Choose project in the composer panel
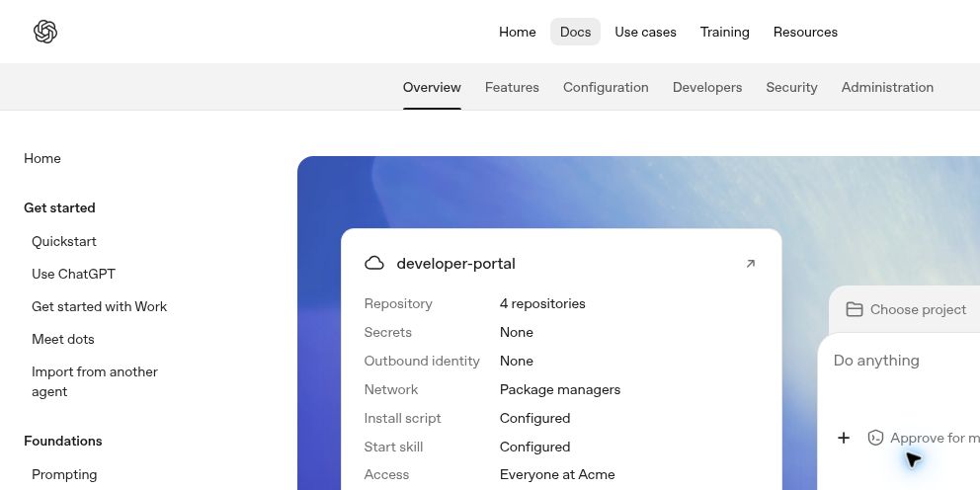Image resolution: width=980 pixels, height=490 pixels. click(x=906, y=309)
